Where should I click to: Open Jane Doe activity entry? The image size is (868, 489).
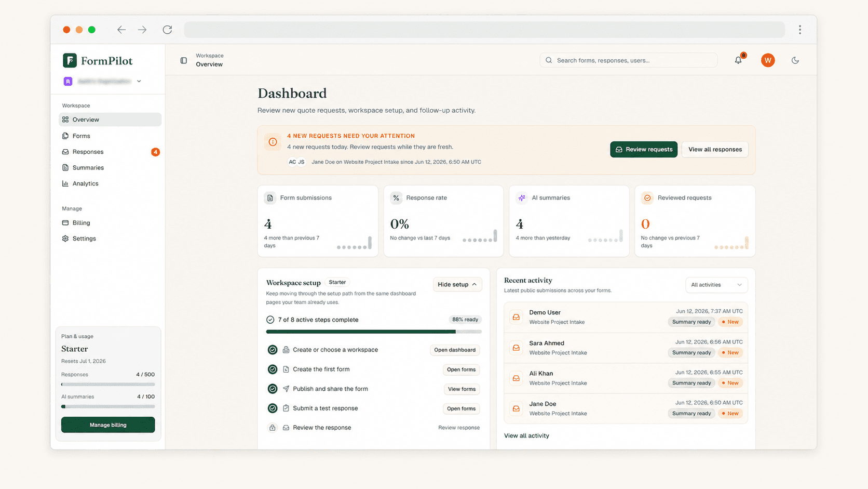[626, 408]
